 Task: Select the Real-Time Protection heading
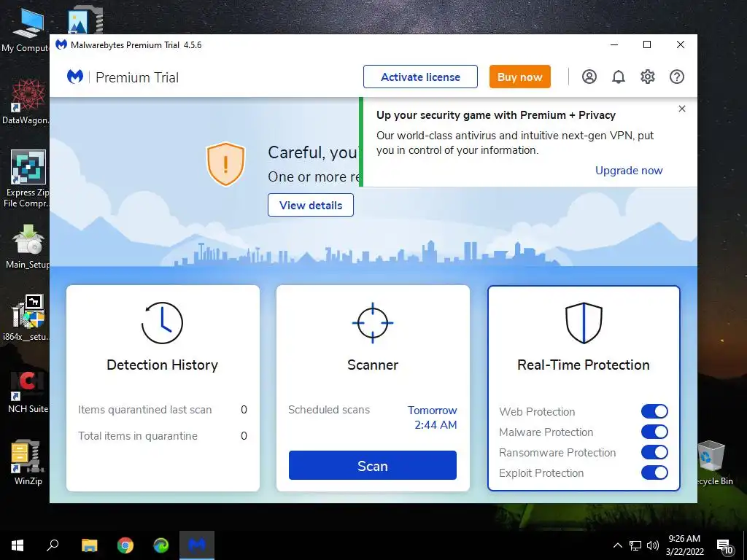584,365
